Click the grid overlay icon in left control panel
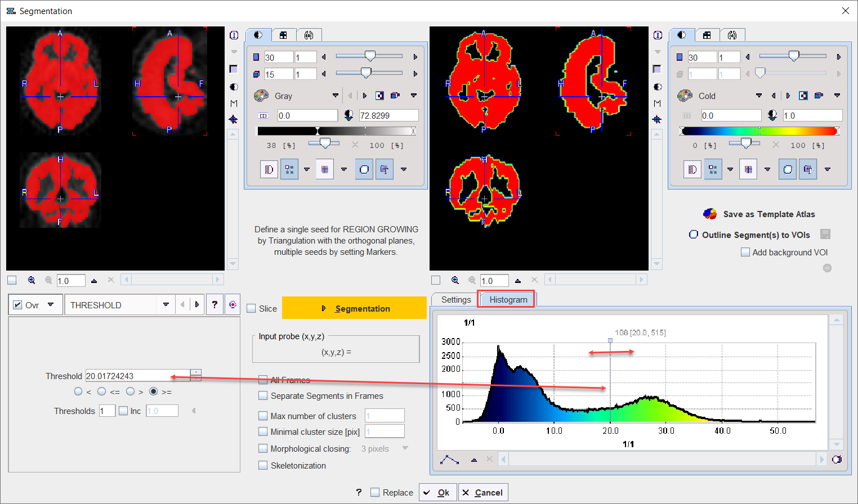 click(x=325, y=169)
